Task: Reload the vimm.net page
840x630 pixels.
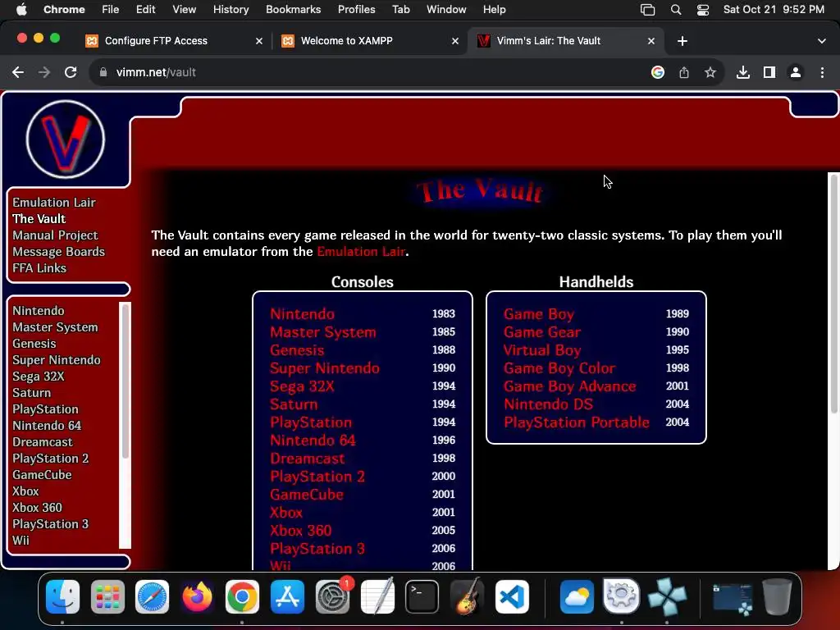Action: [71, 72]
